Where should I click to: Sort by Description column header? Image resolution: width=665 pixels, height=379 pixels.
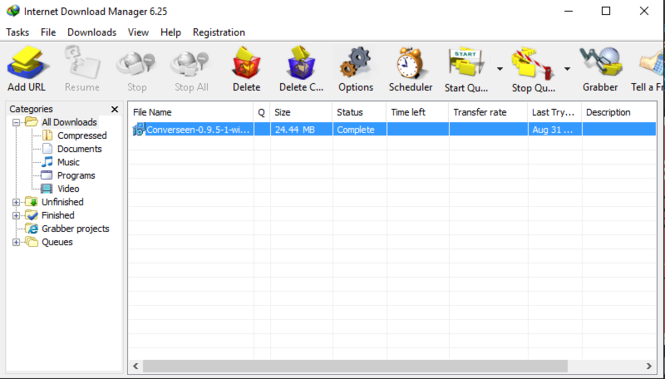(x=619, y=112)
